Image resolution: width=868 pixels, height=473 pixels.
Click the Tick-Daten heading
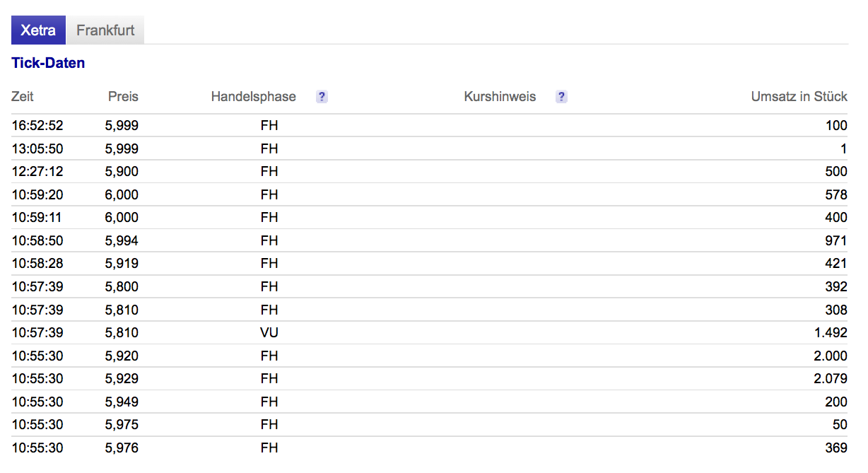point(48,63)
